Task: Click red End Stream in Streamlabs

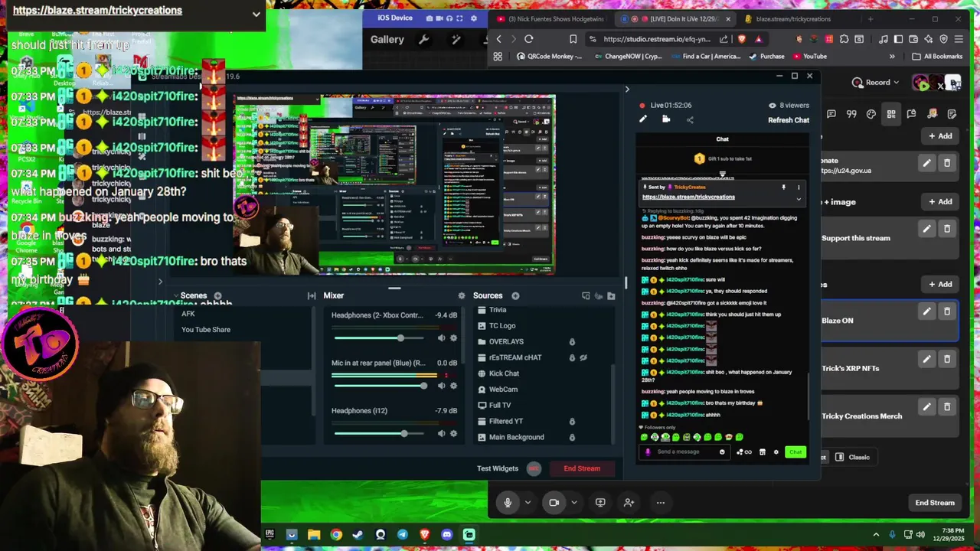Action: pyautogui.click(x=582, y=468)
